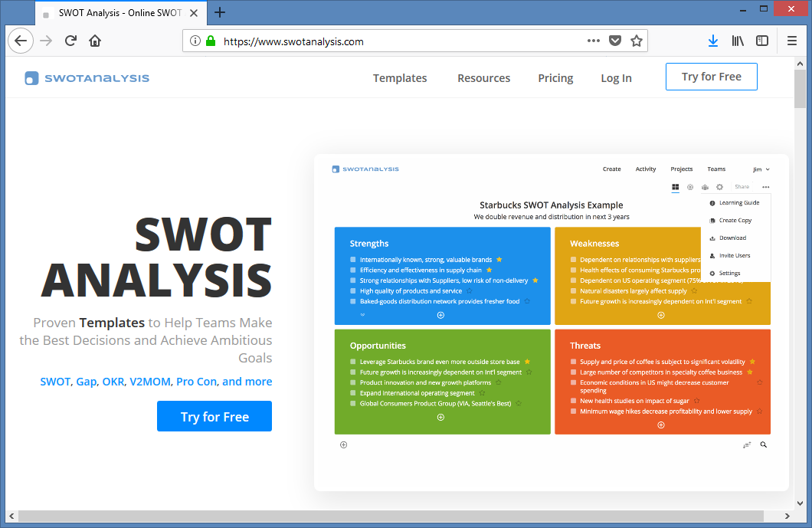The image size is (812, 528).
Task: Go to the Pricing page
Action: (x=555, y=78)
